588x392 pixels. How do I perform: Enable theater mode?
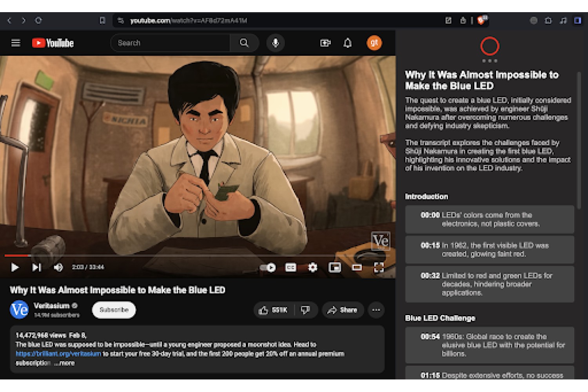click(357, 267)
